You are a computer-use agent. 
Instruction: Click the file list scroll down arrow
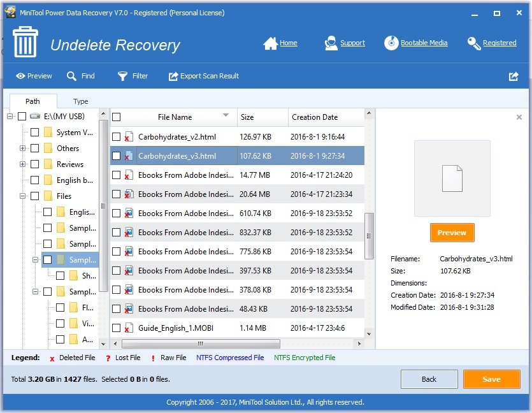pos(369,334)
